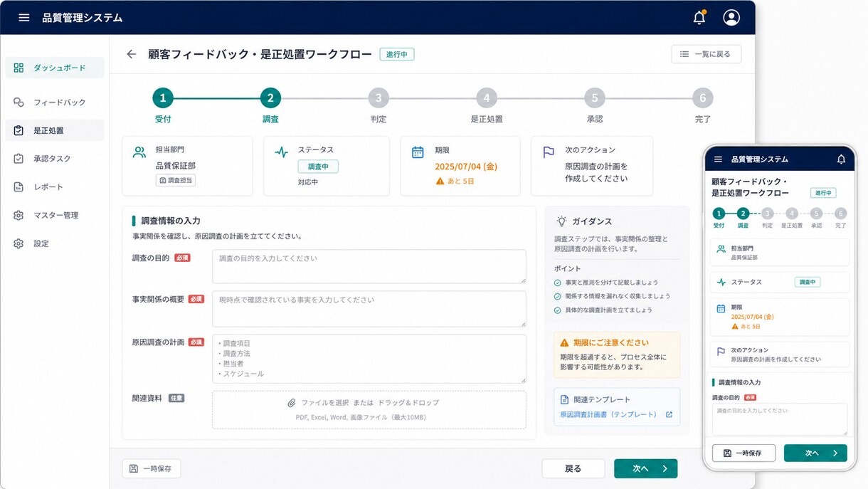This screenshot has height=489, width=868.
Task: Focus the 原因調査の計画 text area
Action: click(369, 359)
